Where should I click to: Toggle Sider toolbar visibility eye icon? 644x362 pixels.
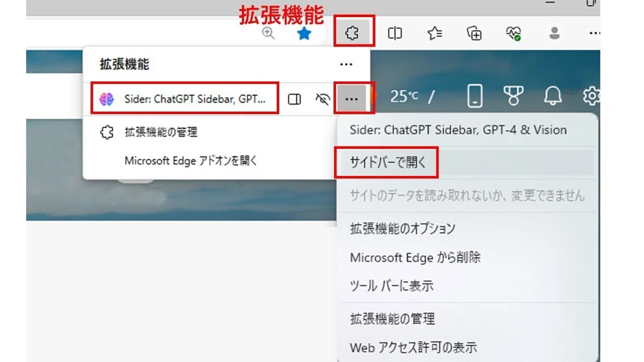pyautogui.click(x=322, y=99)
